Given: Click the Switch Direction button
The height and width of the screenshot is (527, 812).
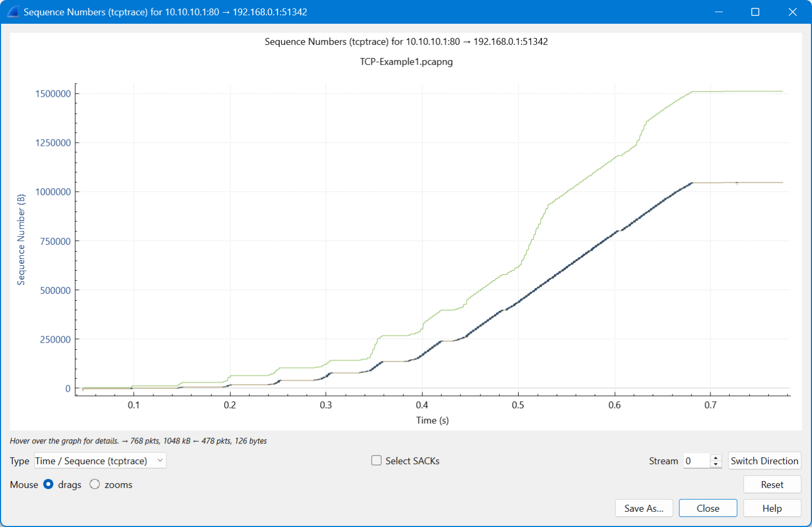Looking at the screenshot, I should click(x=764, y=460).
